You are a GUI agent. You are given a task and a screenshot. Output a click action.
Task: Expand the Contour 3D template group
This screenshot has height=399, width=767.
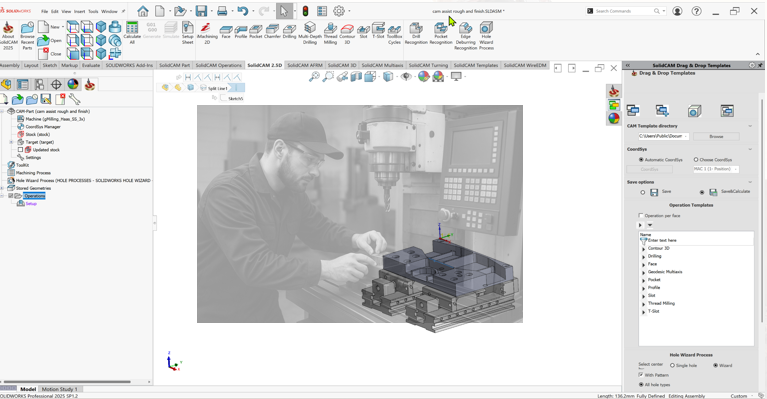pos(644,249)
